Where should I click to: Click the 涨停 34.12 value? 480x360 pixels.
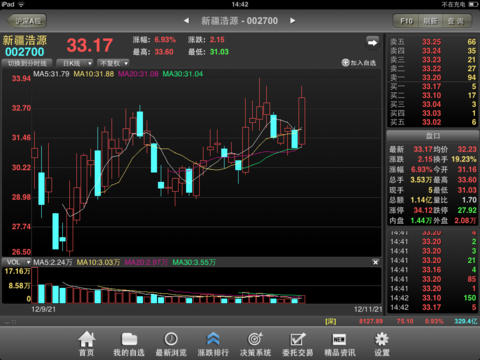click(423, 210)
